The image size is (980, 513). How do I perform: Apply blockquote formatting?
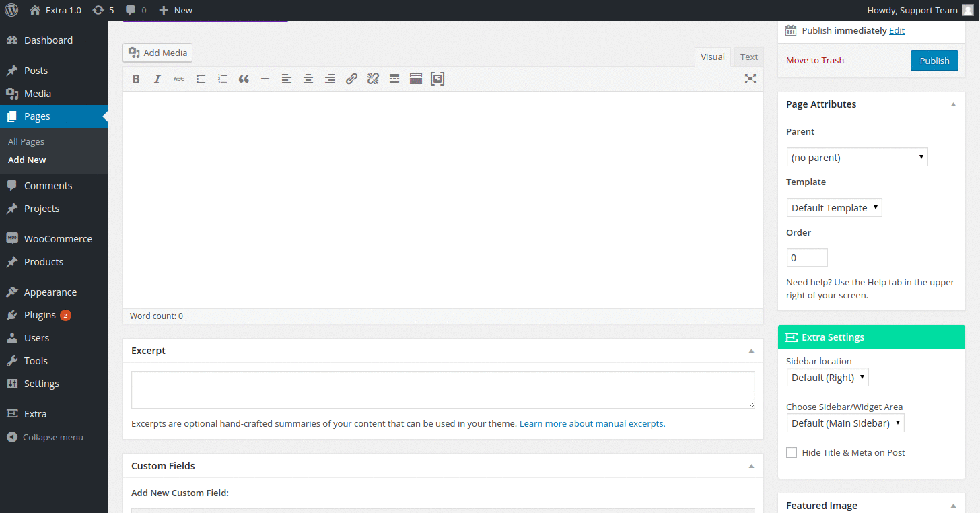click(x=244, y=79)
